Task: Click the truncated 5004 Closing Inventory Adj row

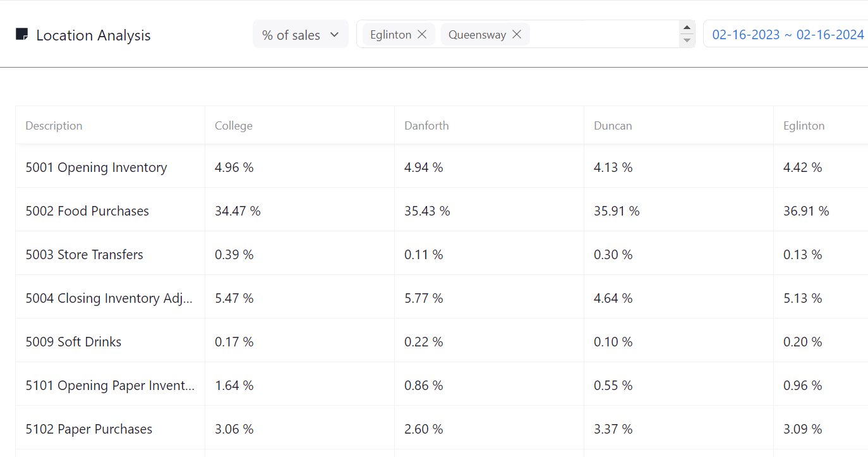Action: click(x=109, y=298)
